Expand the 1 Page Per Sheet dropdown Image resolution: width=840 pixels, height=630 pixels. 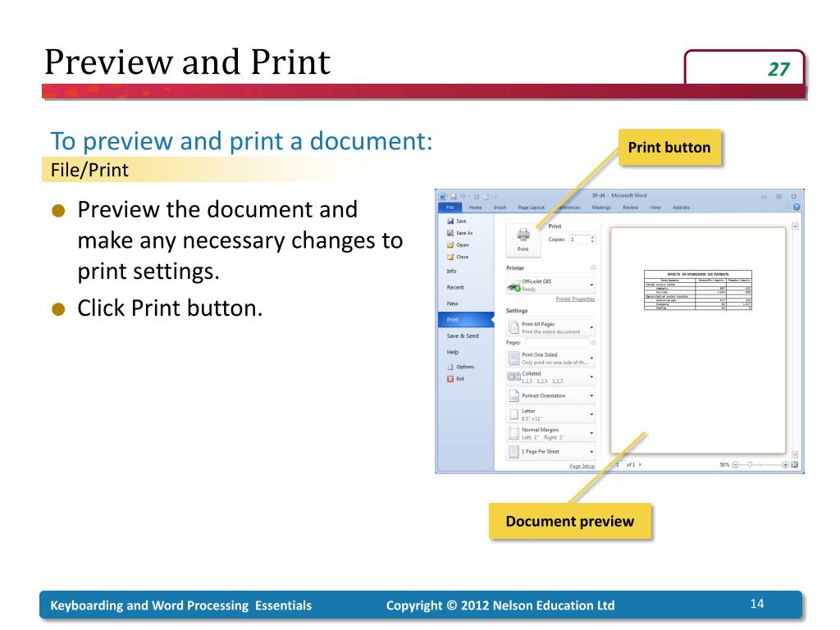point(550,452)
